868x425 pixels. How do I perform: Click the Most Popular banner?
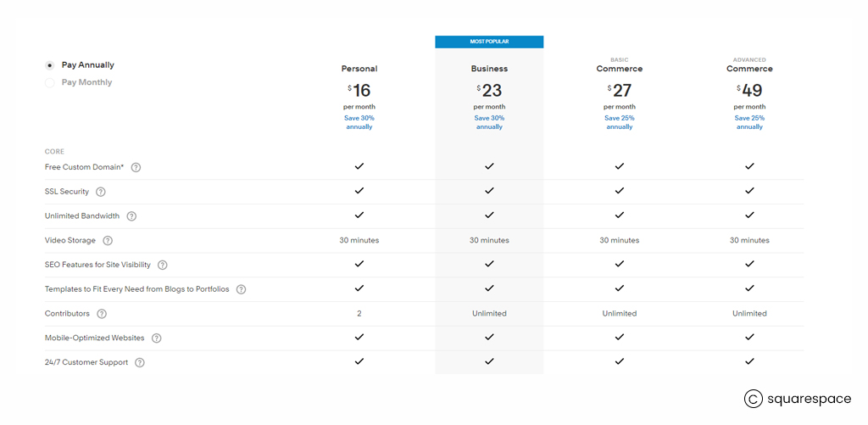pos(489,42)
